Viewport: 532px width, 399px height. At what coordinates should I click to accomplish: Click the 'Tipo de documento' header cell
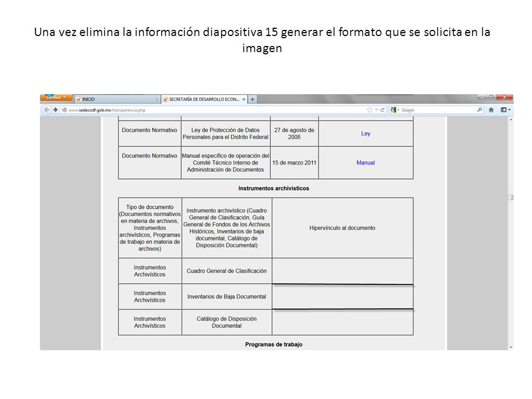[150, 228]
